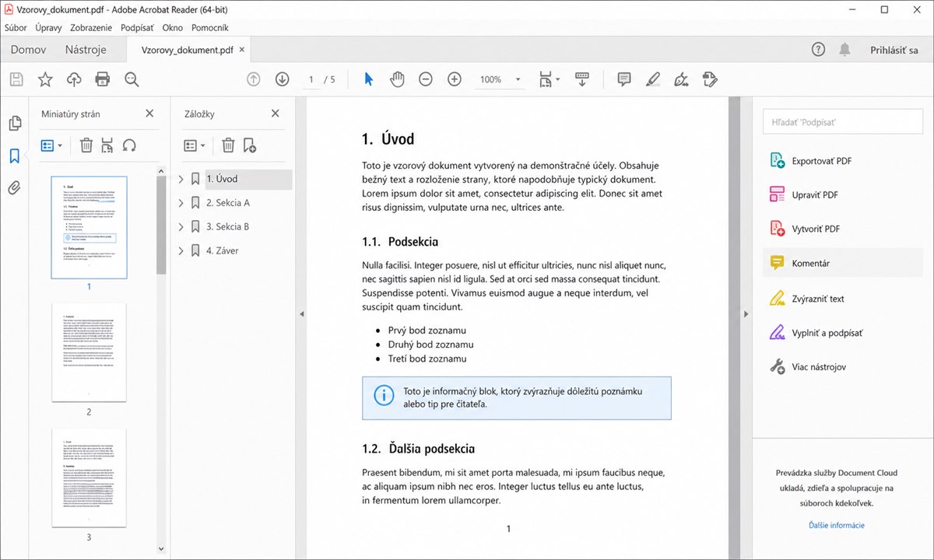
Task: Print the document using the printer icon
Action: 102,79
